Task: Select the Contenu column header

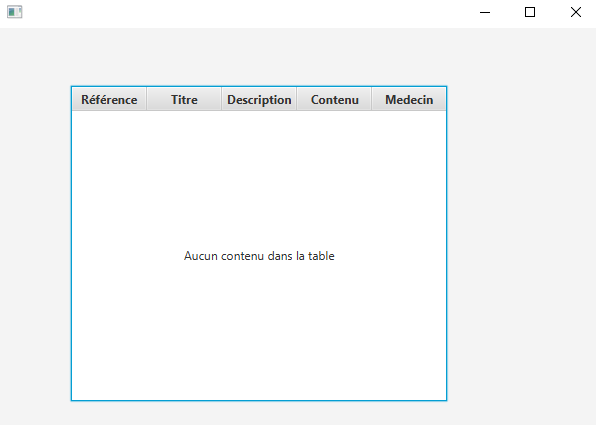Action: click(334, 100)
